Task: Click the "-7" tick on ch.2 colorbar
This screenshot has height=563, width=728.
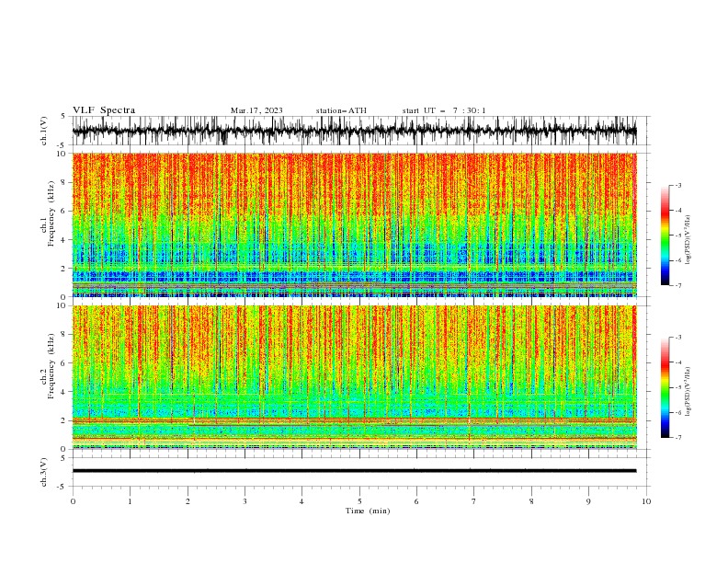Action: pyautogui.click(x=677, y=437)
